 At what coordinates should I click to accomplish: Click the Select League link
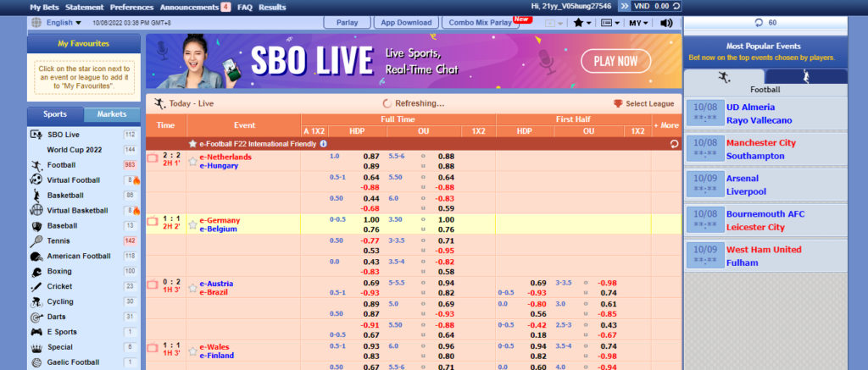[x=643, y=103]
